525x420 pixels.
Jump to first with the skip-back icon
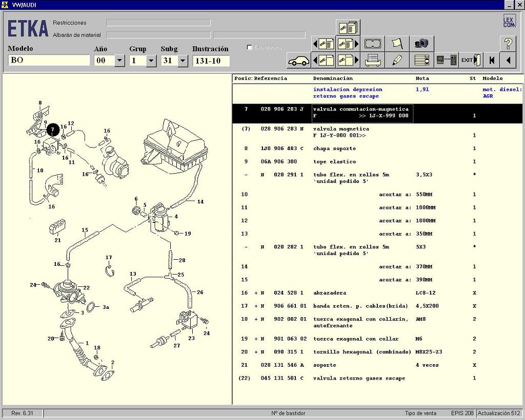click(x=492, y=60)
